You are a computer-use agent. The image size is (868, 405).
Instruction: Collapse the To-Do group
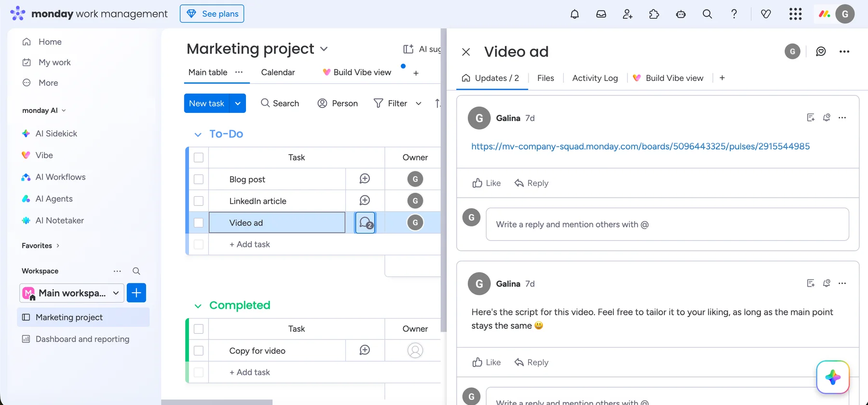(x=198, y=135)
